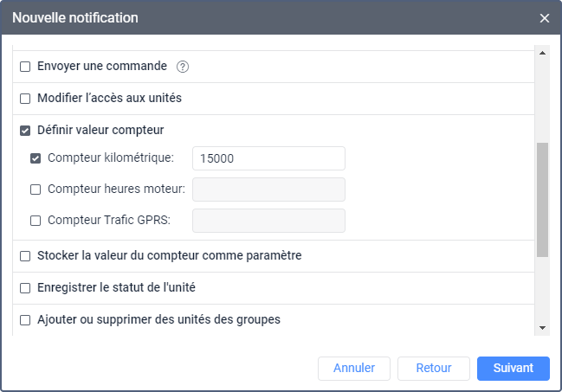This screenshot has height=392, width=562.
Task: Close the Nouvelle notification dialog
Action: click(545, 18)
